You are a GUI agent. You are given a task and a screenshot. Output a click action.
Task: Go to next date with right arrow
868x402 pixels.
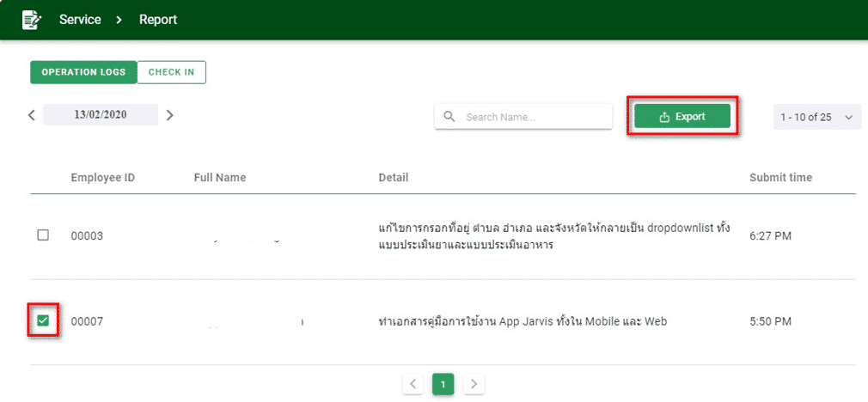pyautogui.click(x=169, y=115)
